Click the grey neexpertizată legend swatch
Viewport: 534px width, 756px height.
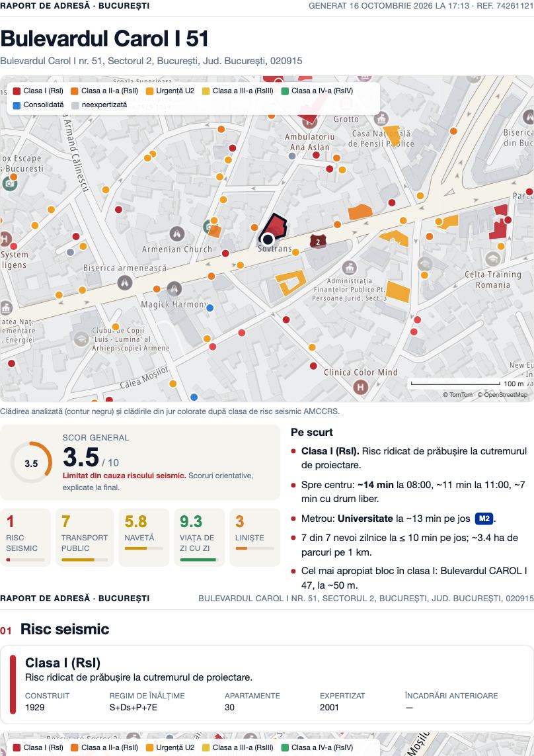[75, 105]
